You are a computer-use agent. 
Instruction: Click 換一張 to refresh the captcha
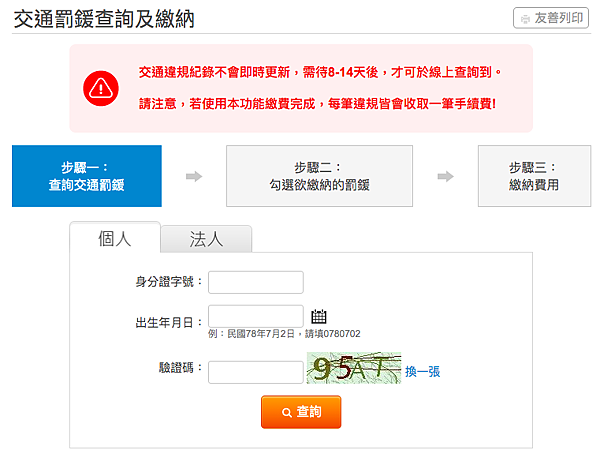tap(422, 372)
